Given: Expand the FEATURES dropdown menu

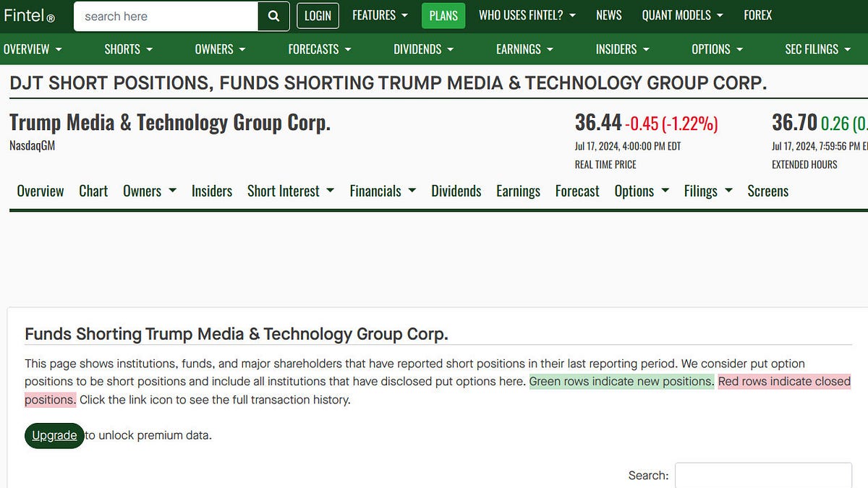Looking at the screenshot, I should point(380,15).
